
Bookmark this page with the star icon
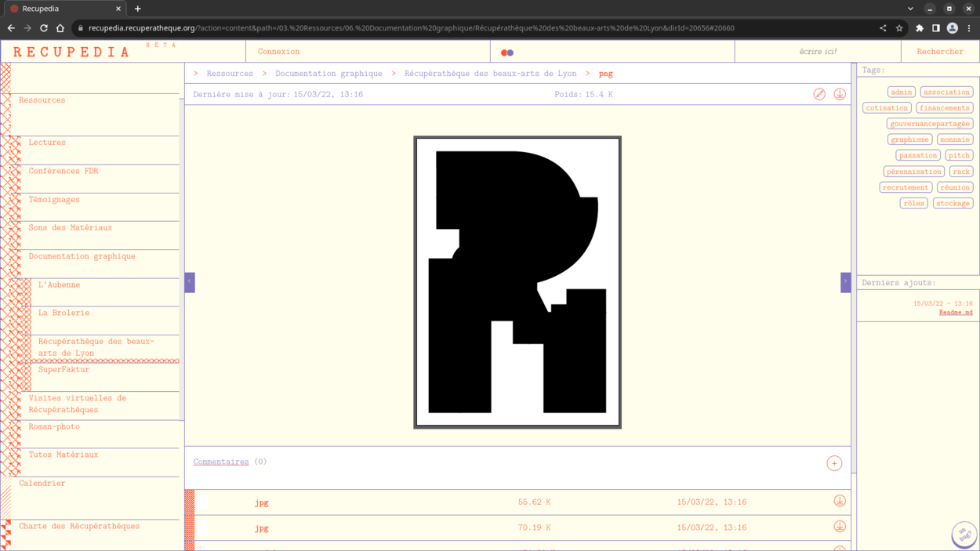pyautogui.click(x=899, y=28)
